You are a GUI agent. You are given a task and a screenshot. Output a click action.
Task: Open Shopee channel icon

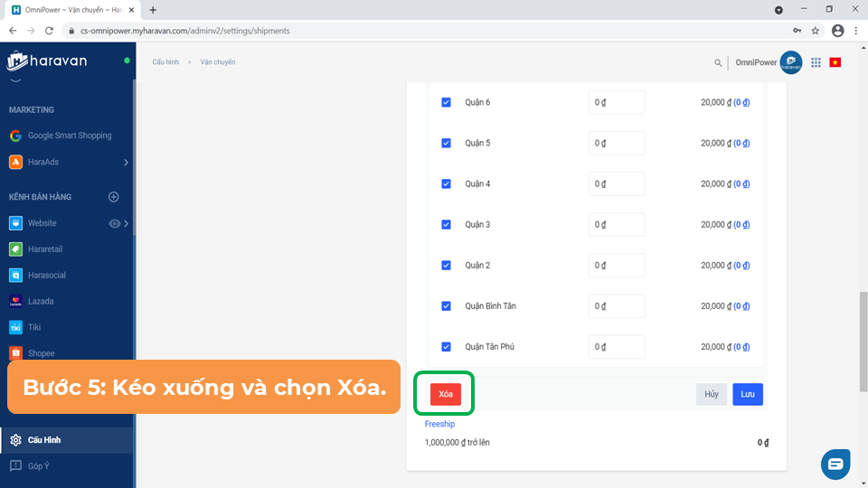click(x=15, y=353)
